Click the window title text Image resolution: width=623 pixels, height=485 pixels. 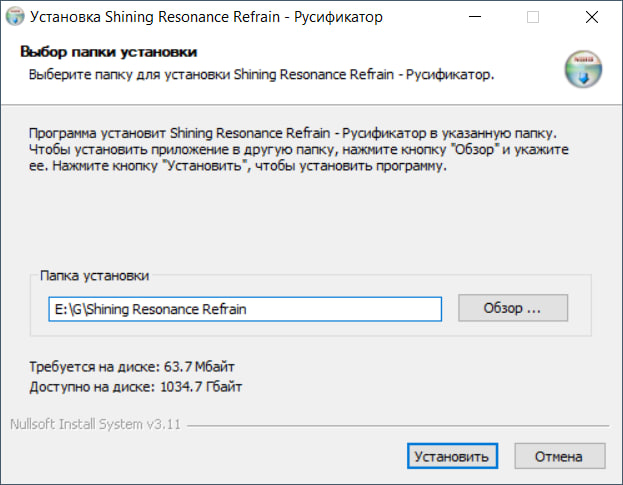click(x=203, y=17)
